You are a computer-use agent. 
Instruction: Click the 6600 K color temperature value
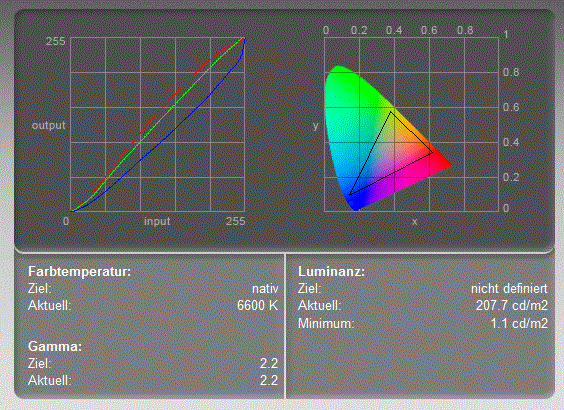(258, 306)
